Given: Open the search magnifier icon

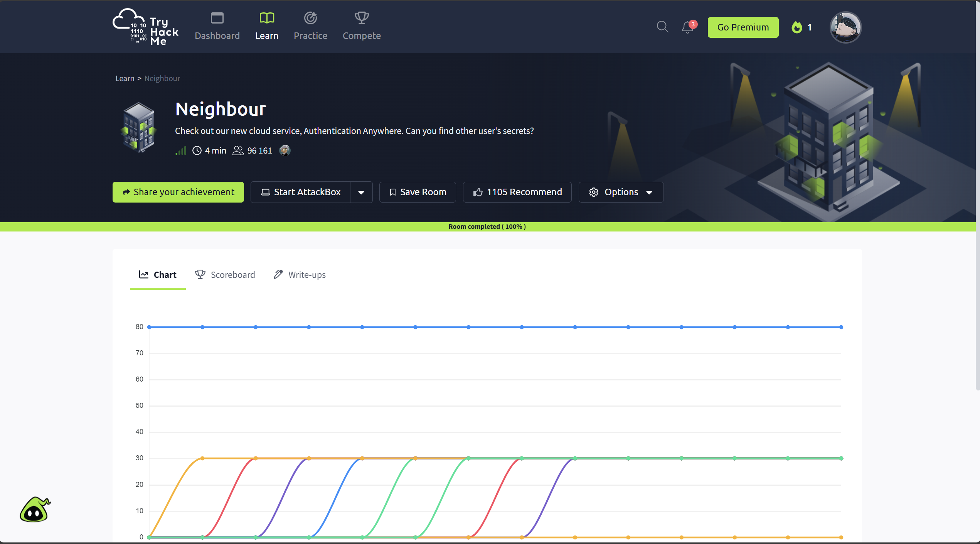Looking at the screenshot, I should (x=662, y=27).
